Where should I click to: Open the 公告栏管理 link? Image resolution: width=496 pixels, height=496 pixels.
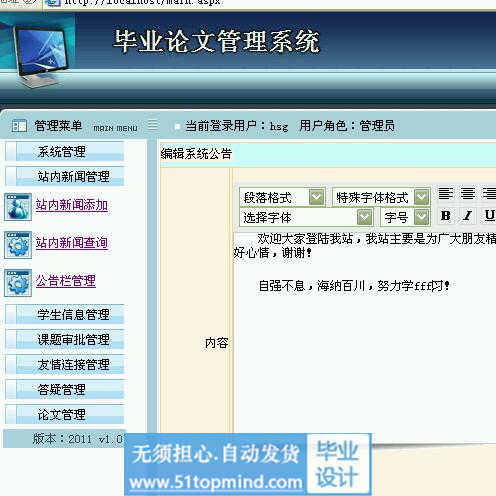point(66,281)
